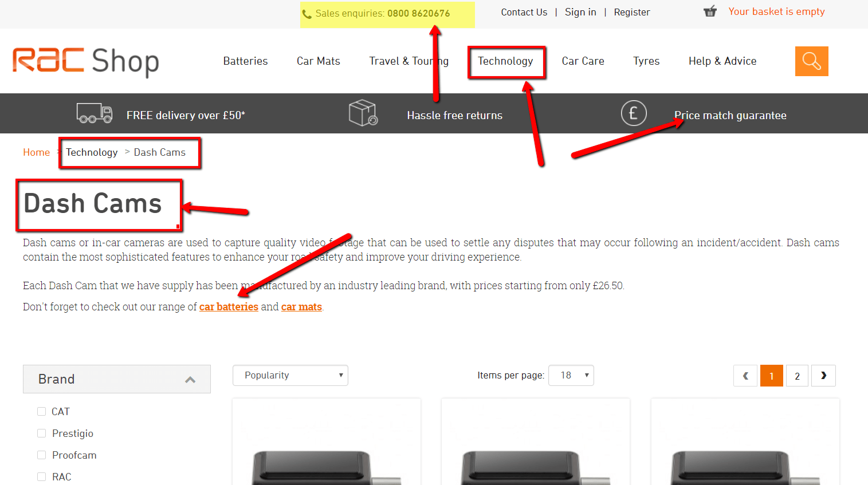The height and width of the screenshot is (485, 868).
Task: Open the last dash cam product thumbnail
Action: [745, 442]
